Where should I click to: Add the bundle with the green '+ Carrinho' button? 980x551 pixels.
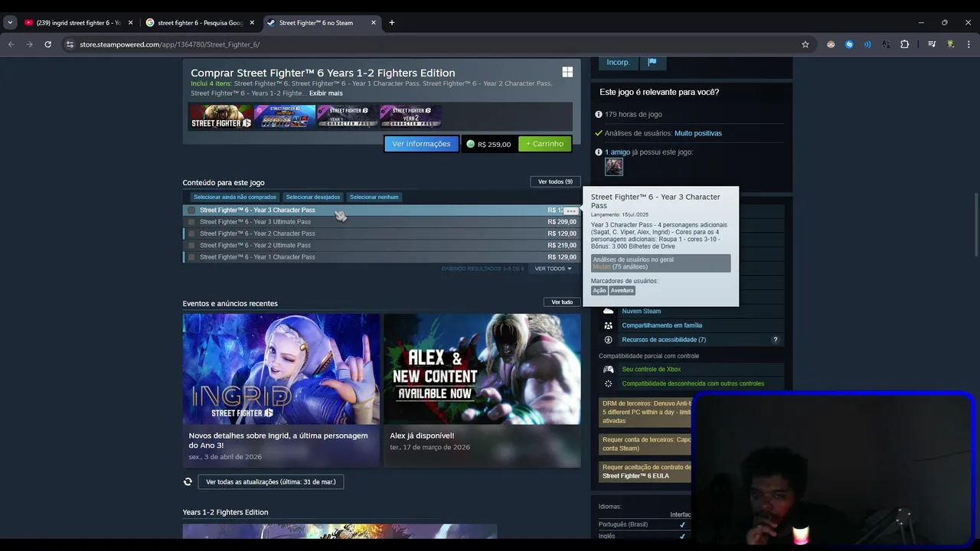click(x=544, y=144)
